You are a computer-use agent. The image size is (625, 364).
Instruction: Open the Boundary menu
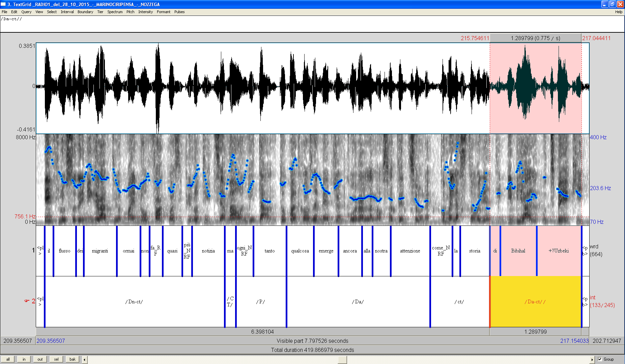(85, 12)
